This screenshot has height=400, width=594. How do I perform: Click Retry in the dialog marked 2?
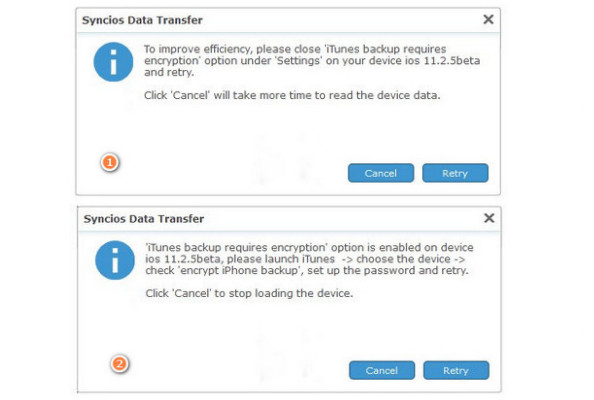(x=456, y=370)
